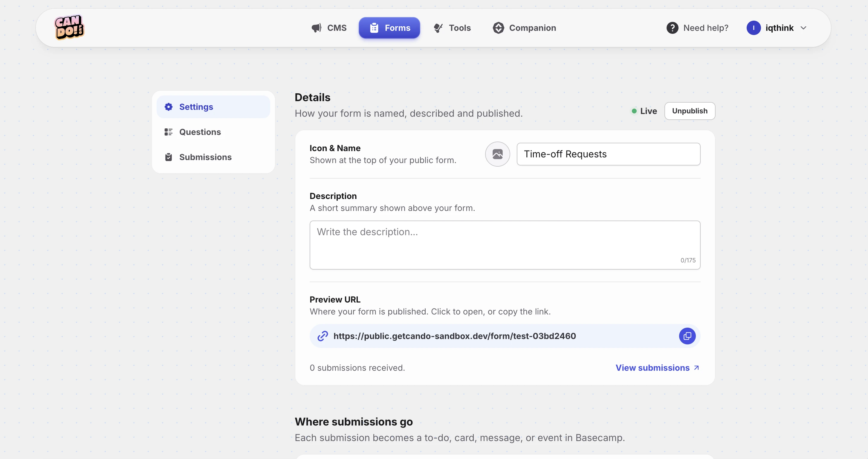The width and height of the screenshot is (868, 459).
Task: Click the Tools icon in the navigation
Action: point(438,28)
